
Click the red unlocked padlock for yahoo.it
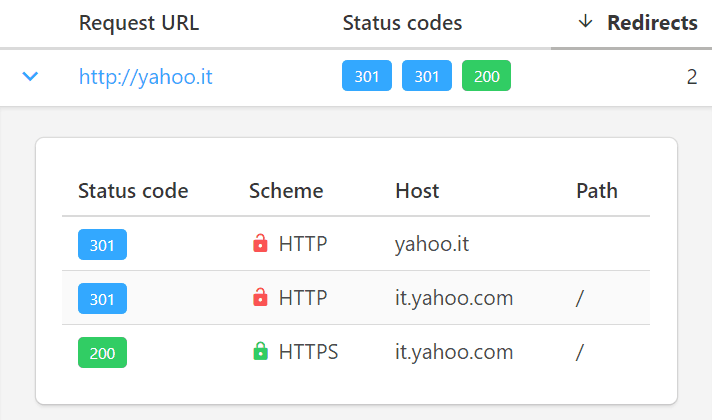260,243
